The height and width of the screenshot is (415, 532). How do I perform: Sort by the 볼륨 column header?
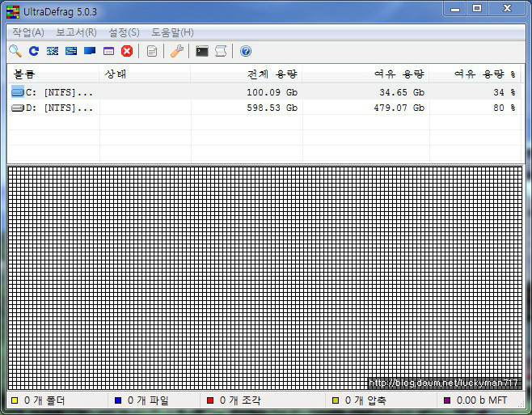(x=53, y=74)
